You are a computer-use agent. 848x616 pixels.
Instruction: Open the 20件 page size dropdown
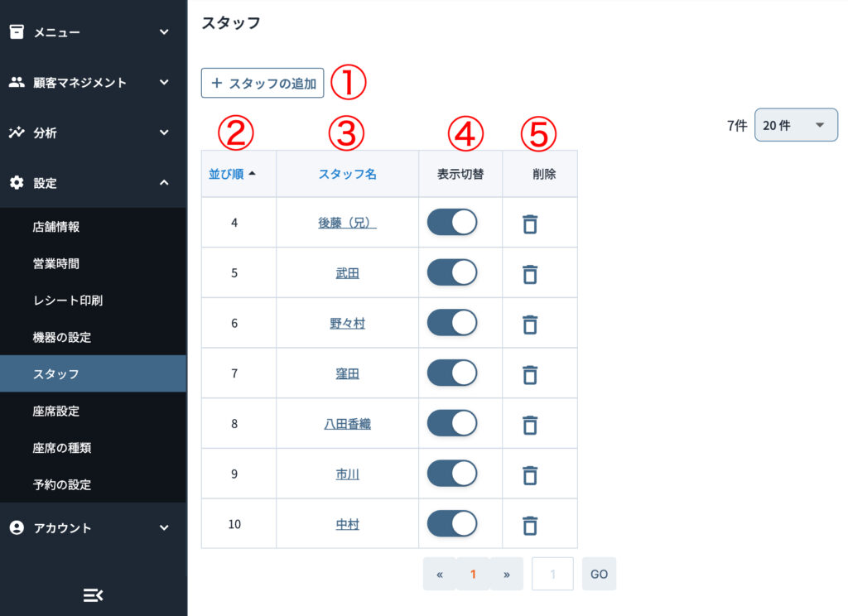pyautogui.click(x=796, y=125)
